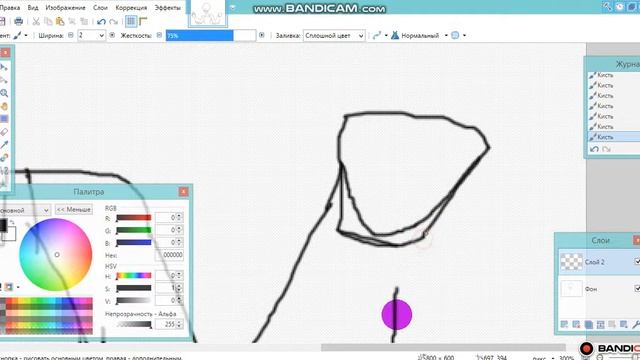Add a new layer in Слои panel
Viewport: 640px width, 360px height.
coord(564,324)
